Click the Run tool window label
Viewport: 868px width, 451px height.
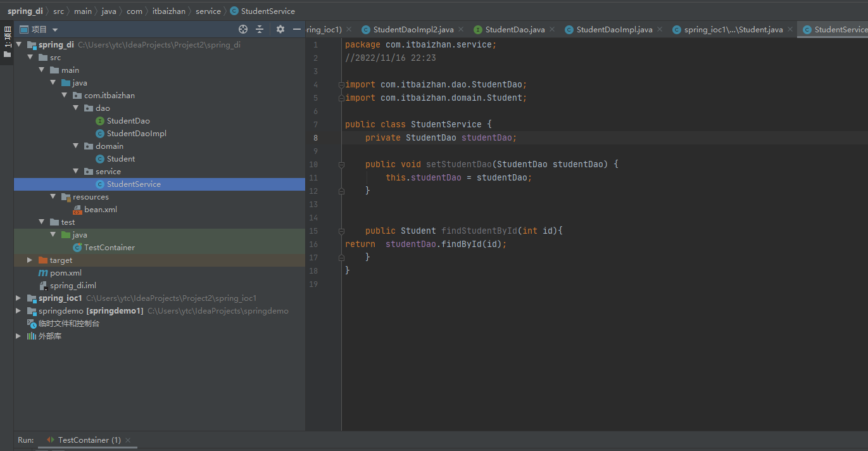25,440
